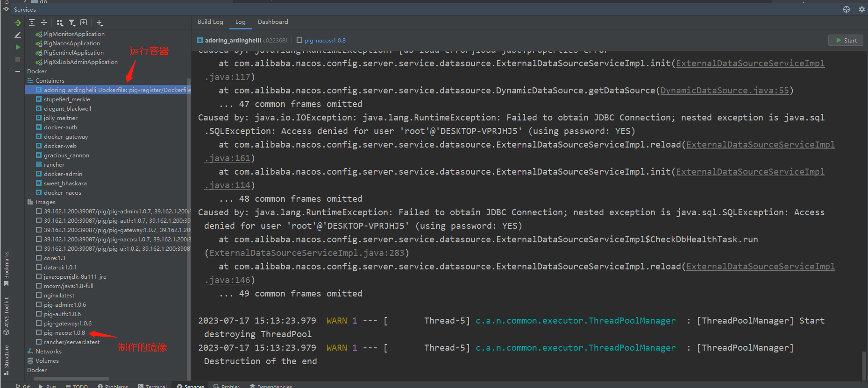Select the docker-auth container
The image size is (868, 388).
click(60, 127)
